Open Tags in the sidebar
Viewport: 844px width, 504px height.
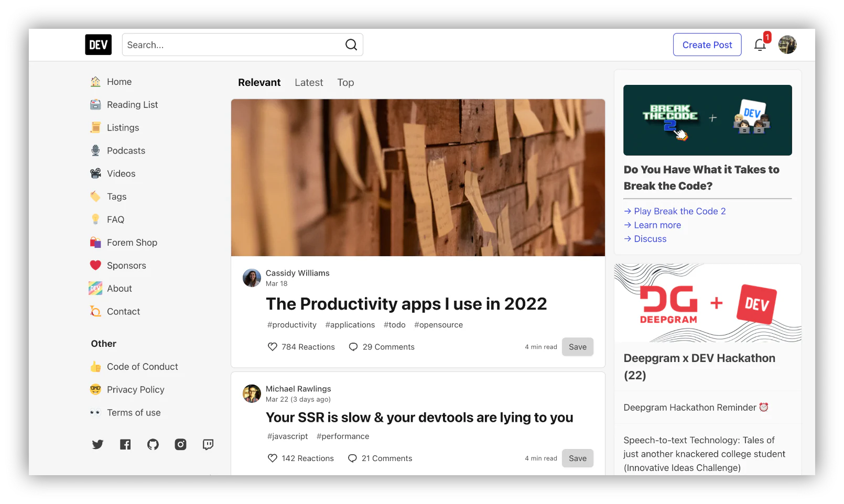pyautogui.click(x=108, y=197)
